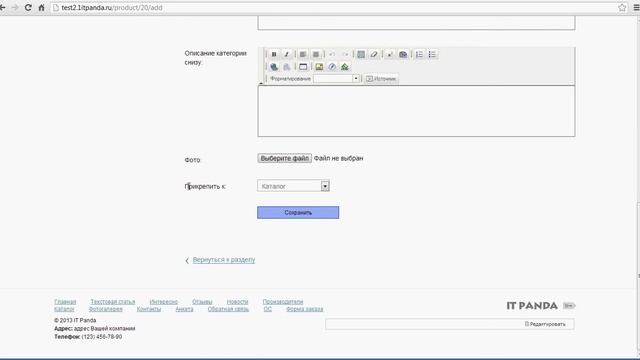Click the camera icon in the editor toolbar
The height and width of the screenshot is (360, 640).
403,54
